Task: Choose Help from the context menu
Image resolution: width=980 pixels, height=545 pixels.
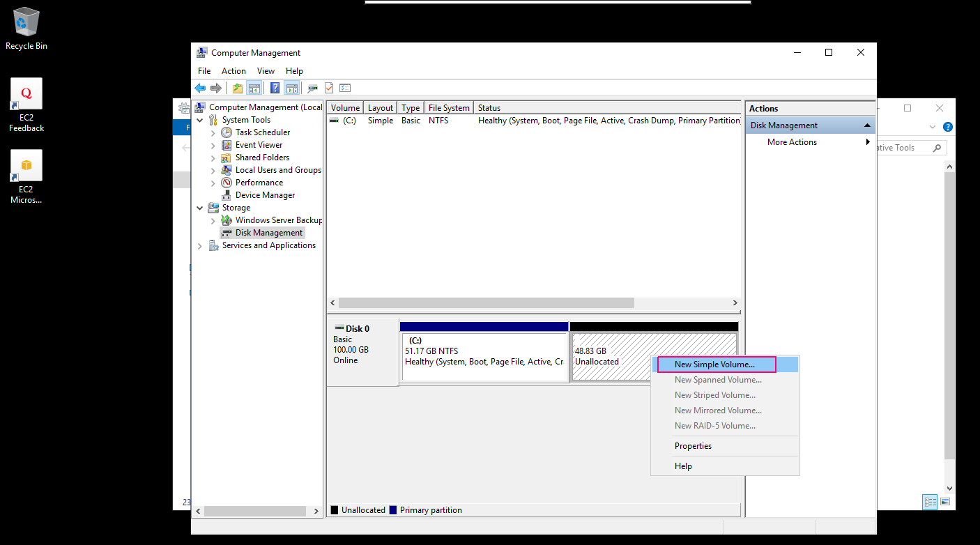Action: 725,466
